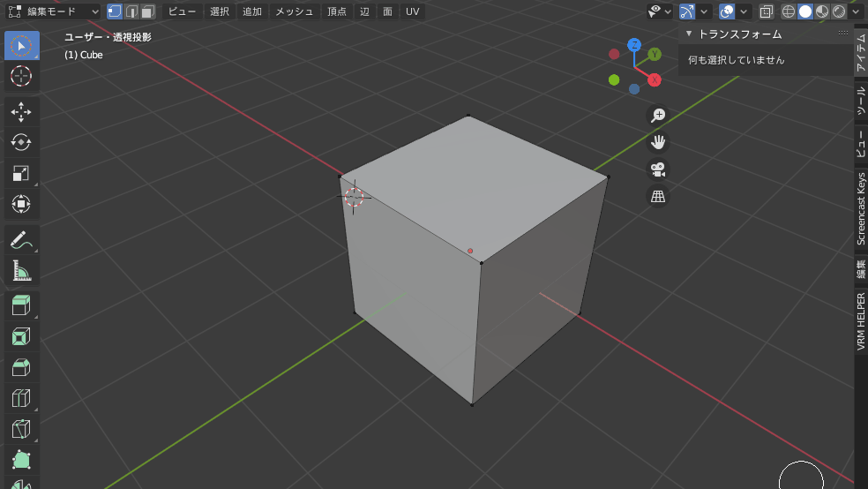Select the Poly Build tool
This screenshot has height=489, width=868.
pyautogui.click(x=21, y=460)
